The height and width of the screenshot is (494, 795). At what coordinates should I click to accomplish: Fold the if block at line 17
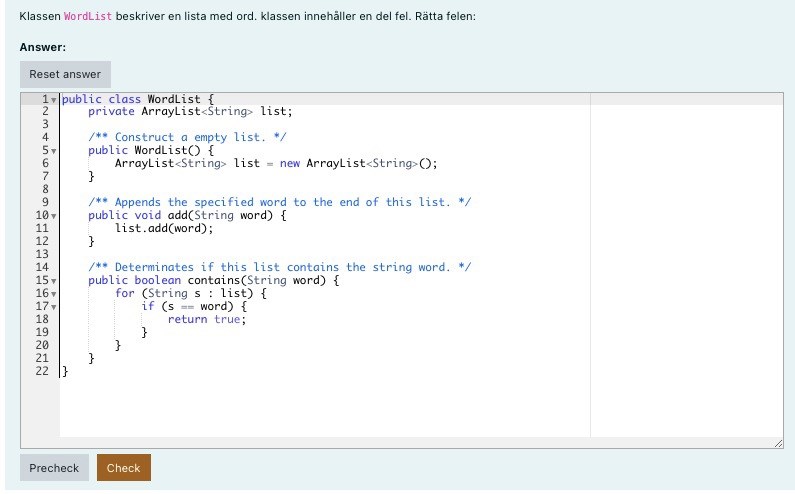[54, 307]
